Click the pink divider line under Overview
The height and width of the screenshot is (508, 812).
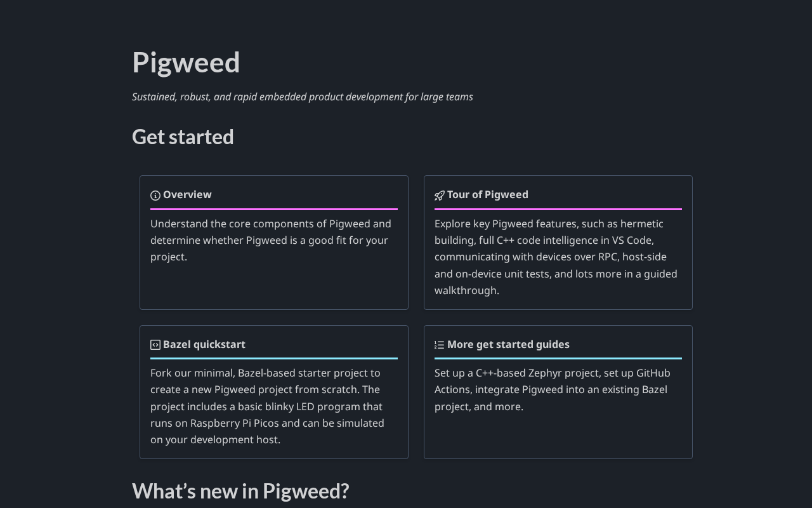click(x=274, y=209)
